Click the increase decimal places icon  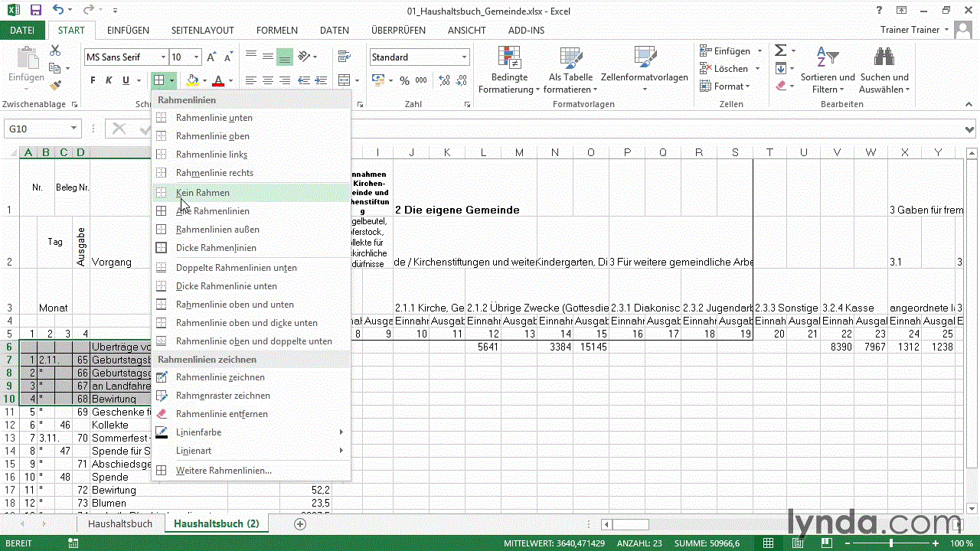(443, 80)
